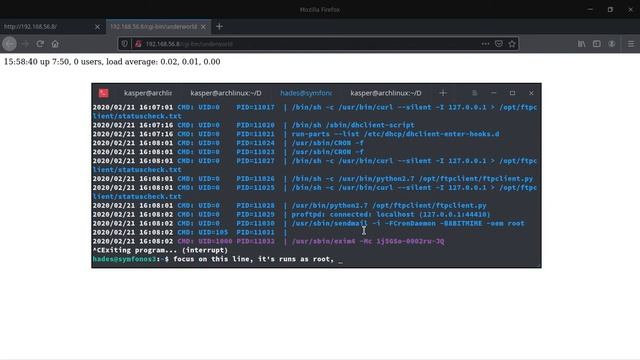Open the tracking protection shield icon
This screenshot has height=360, width=640.
click(x=124, y=44)
